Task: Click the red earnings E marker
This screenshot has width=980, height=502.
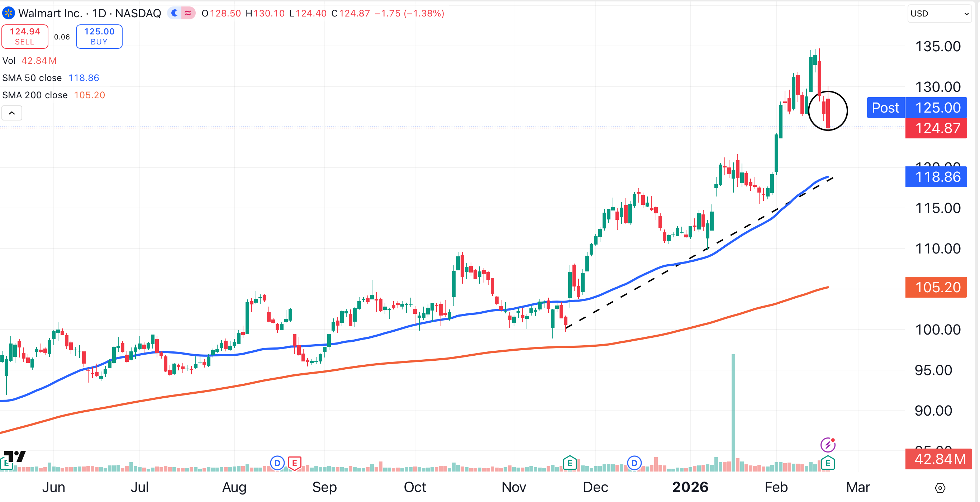Action: (x=294, y=463)
